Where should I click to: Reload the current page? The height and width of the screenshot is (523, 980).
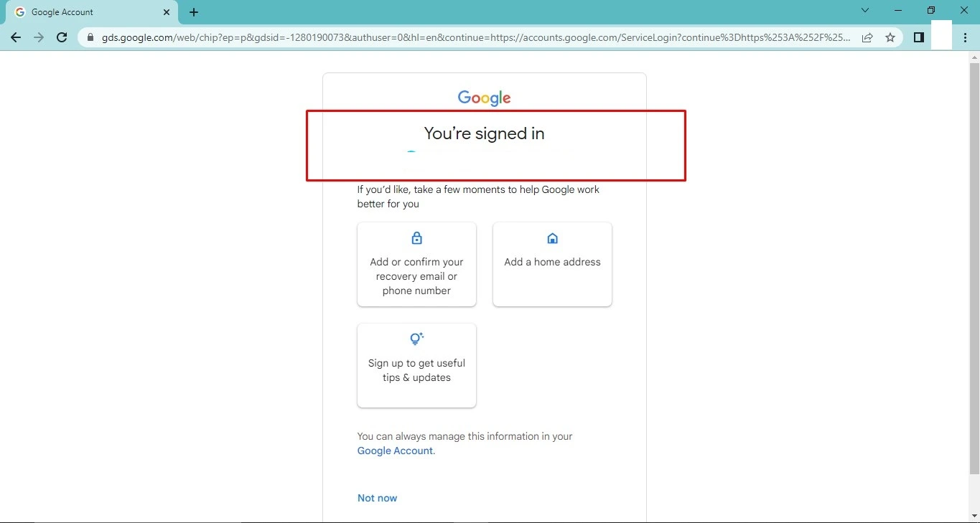62,37
